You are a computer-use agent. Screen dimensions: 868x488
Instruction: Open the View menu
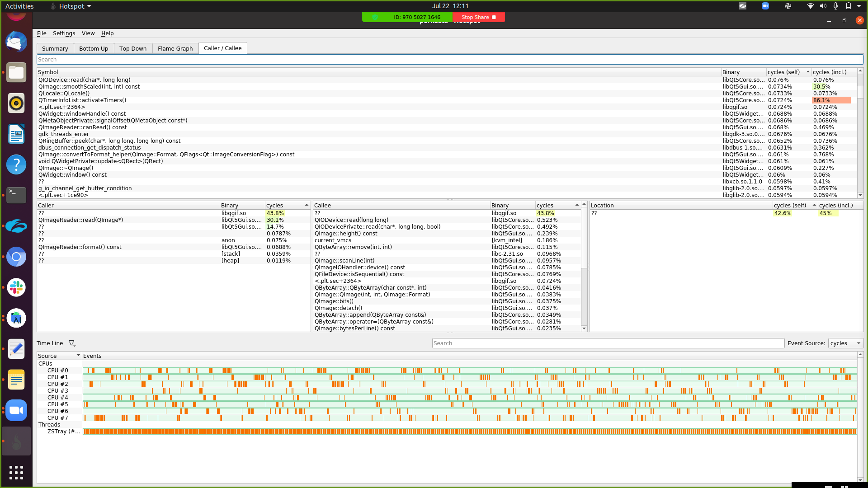[x=88, y=33]
